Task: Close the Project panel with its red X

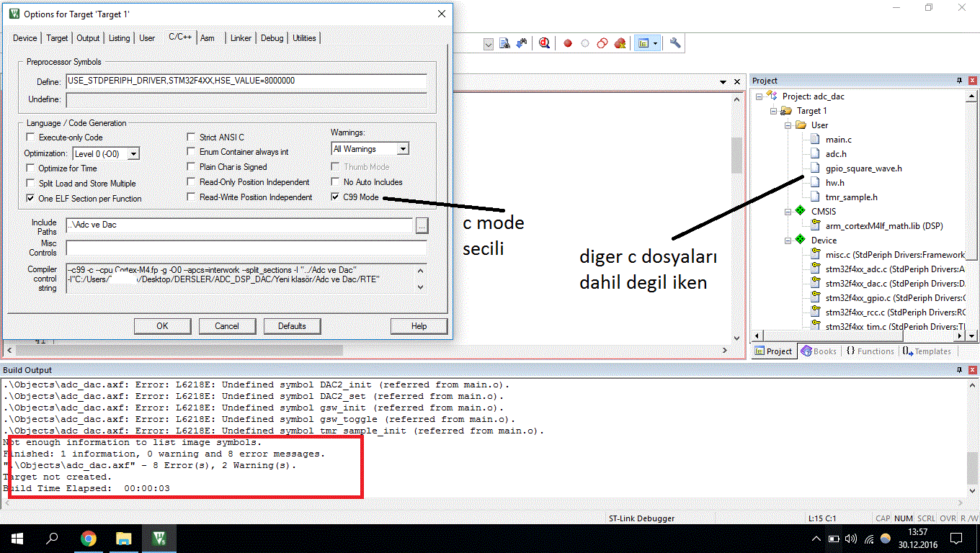Action: tap(972, 81)
